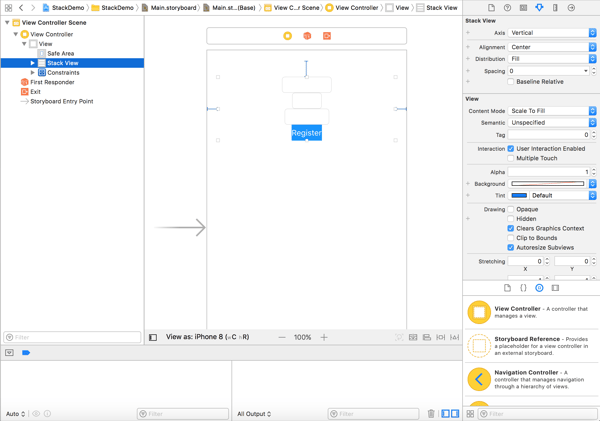This screenshot has height=421, width=600.
Task: Zoom out the storyboard canvas
Action: (282, 337)
